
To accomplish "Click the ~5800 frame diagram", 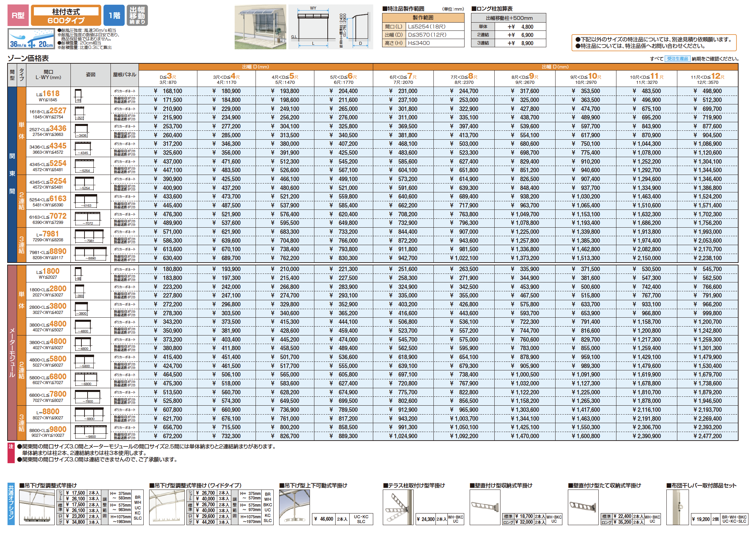I will click(84, 361).
